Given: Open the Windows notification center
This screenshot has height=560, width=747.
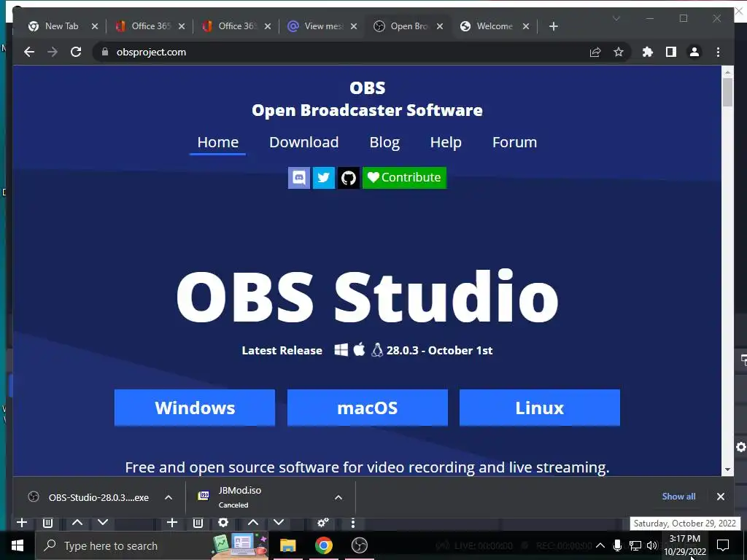Looking at the screenshot, I should point(723,545).
